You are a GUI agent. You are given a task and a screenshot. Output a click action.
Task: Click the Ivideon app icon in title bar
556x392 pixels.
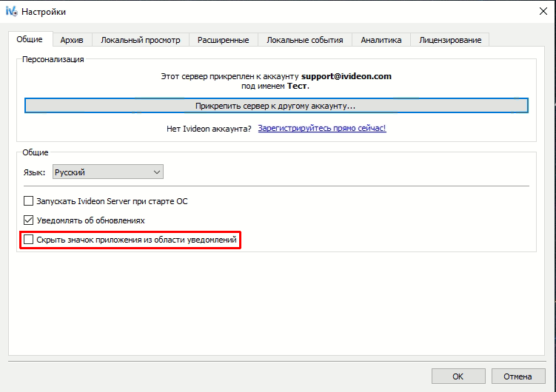11,11
